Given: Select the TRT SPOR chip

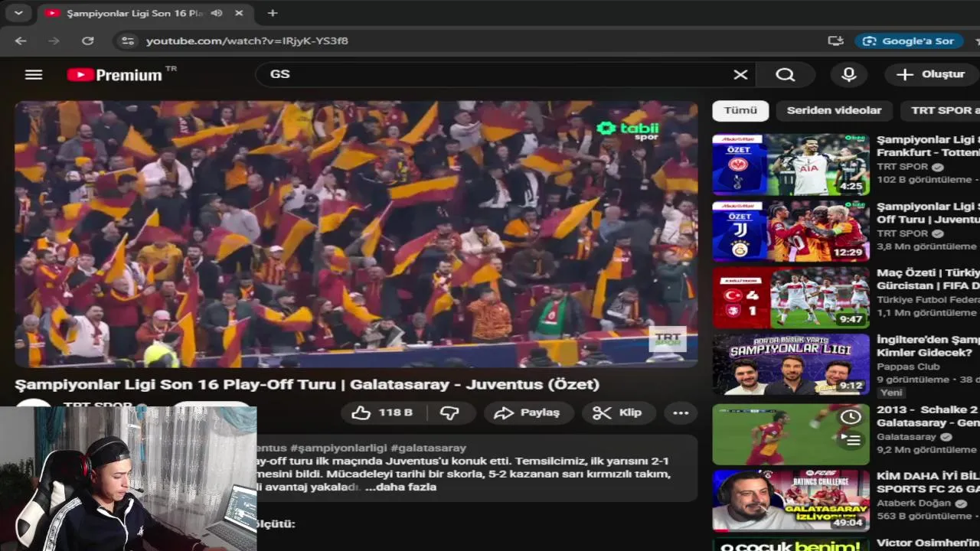Looking at the screenshot, I should (x=941, y=110).
